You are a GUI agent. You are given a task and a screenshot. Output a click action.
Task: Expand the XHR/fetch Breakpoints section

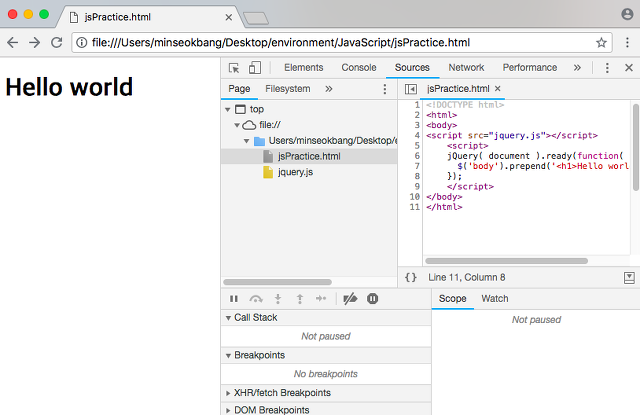click(x=228, y=393)
